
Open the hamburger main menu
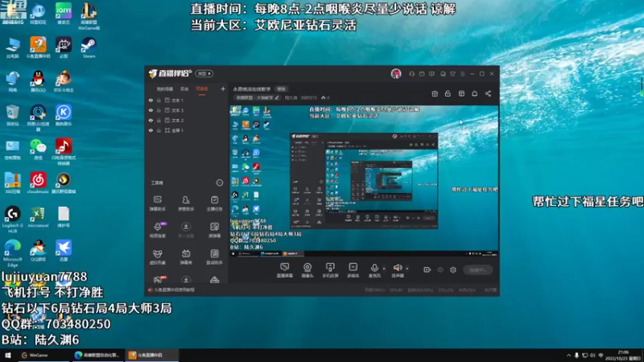pyautogui.click(x=462, y=74)
